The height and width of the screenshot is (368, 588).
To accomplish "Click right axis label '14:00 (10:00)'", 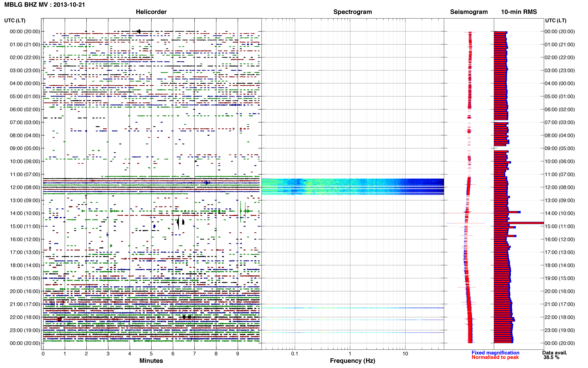I will click(x=560, y=213).
